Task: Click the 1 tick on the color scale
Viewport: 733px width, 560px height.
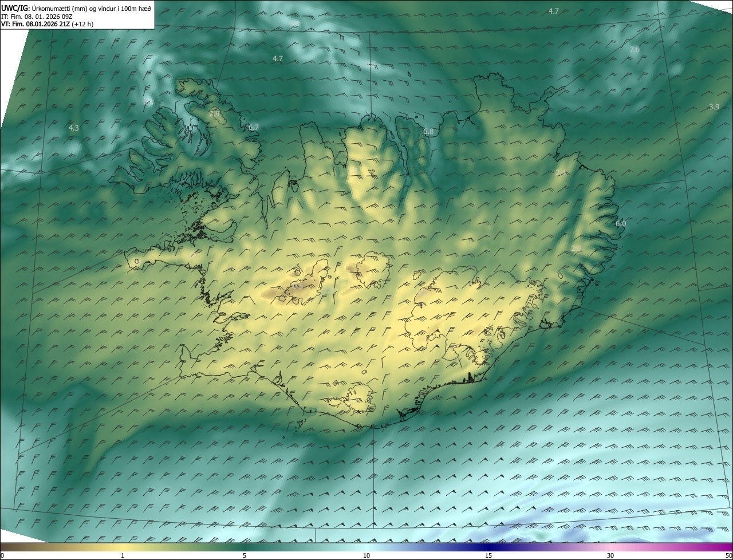Action: coord(123,555)
